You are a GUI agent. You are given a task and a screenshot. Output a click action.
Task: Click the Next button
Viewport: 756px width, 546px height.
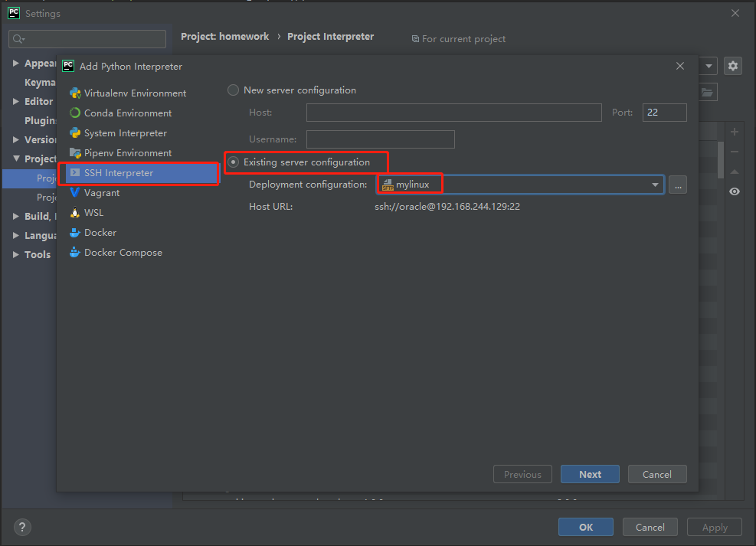point(590,474)
